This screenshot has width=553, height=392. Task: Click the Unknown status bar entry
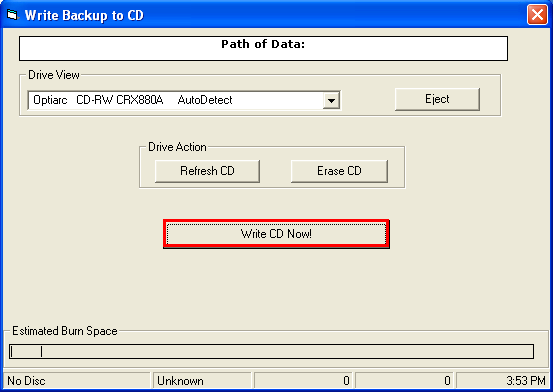[x=202, y=381]
